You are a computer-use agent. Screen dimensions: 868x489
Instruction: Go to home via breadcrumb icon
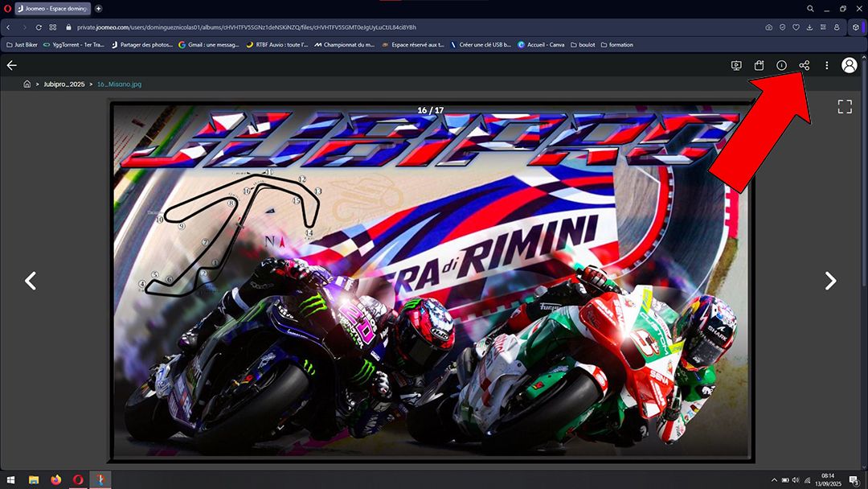[x=27, y=84]
